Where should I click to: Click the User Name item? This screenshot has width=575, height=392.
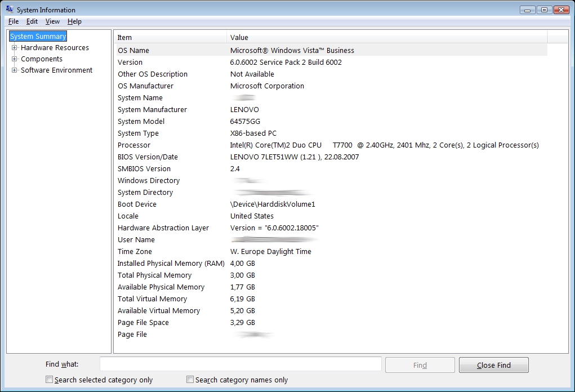click(136, 240)
